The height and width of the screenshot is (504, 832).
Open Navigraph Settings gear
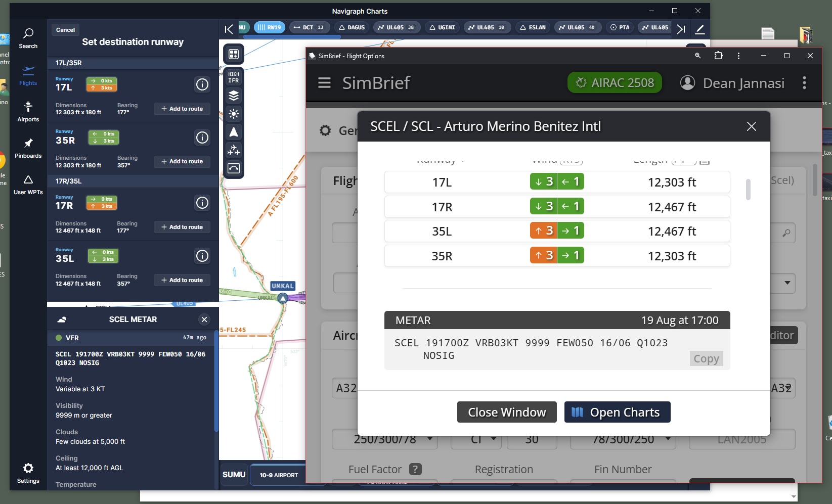pyautogui.click(x=28, y=473)
